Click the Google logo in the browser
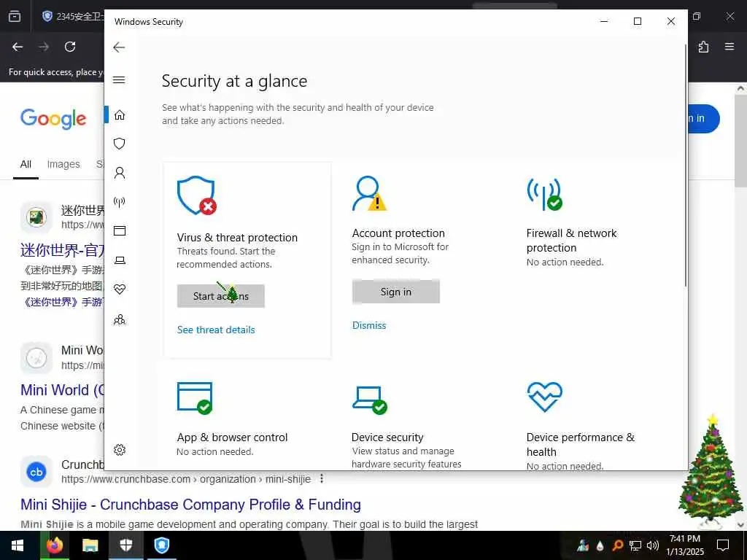Viewport: 747px width, 560px height. (53, 118)
